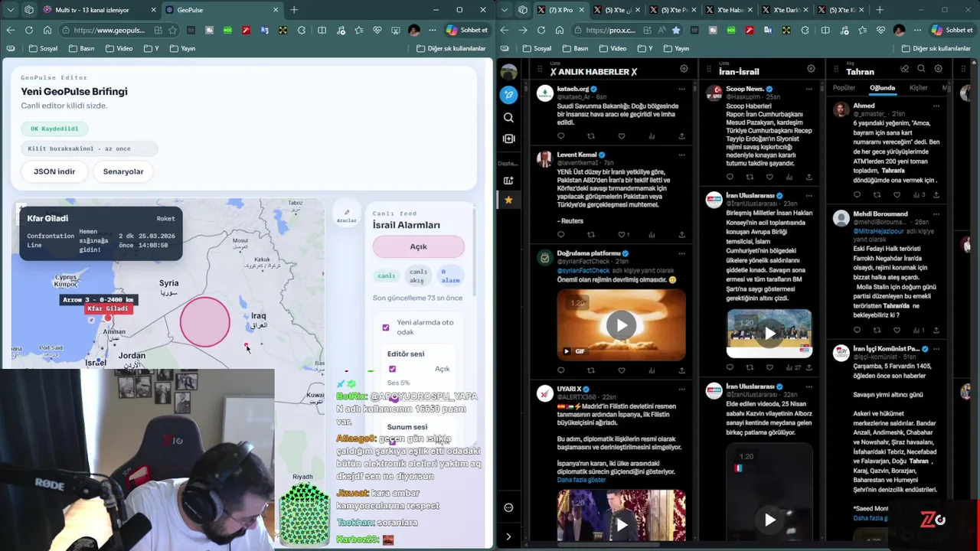This screenshot has height=551, width=980.
Task: Repost the kataeb.org tweet
Action: (x=590, y=136)
